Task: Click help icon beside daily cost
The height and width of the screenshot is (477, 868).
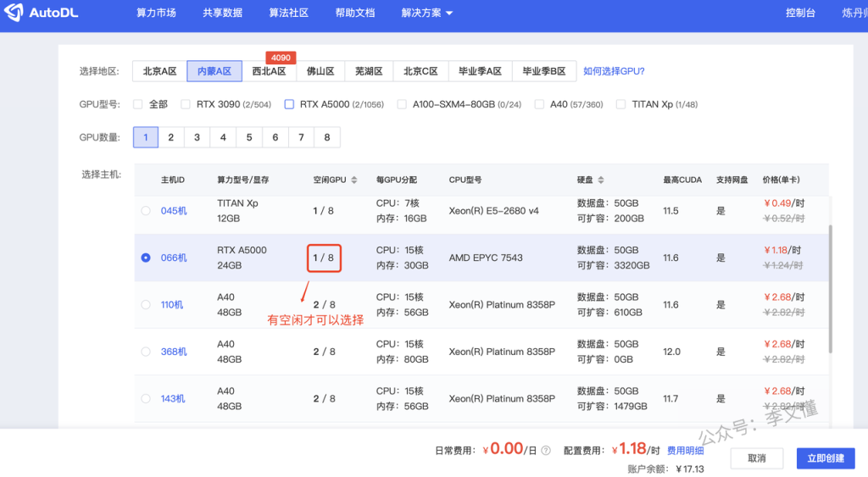Action: click(x=546, y=451)
